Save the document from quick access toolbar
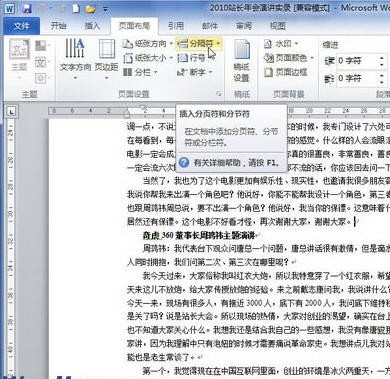The width and height of the screenshot is (390, 379). point(27,9)
